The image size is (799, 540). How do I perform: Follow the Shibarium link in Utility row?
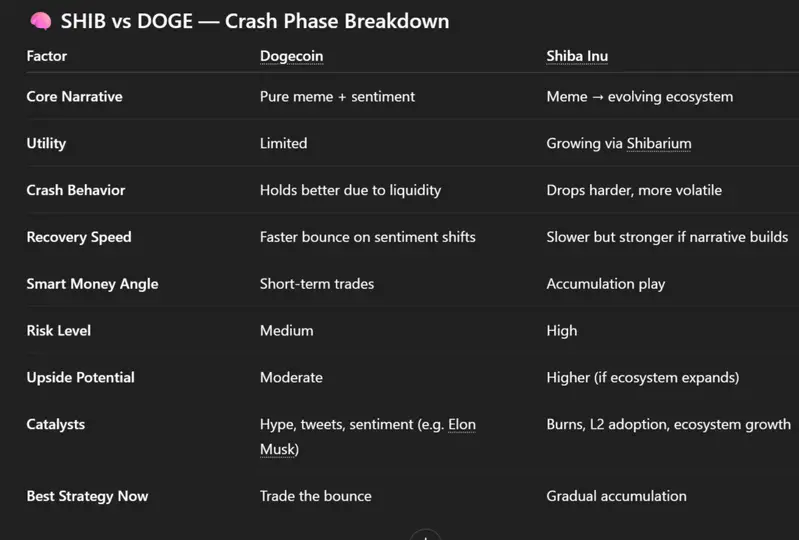pos(659,143)
